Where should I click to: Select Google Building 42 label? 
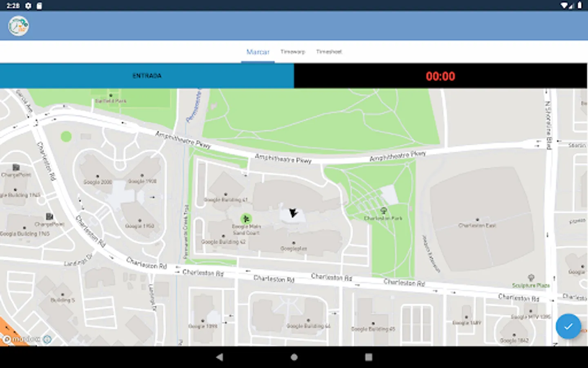[223, 242]
